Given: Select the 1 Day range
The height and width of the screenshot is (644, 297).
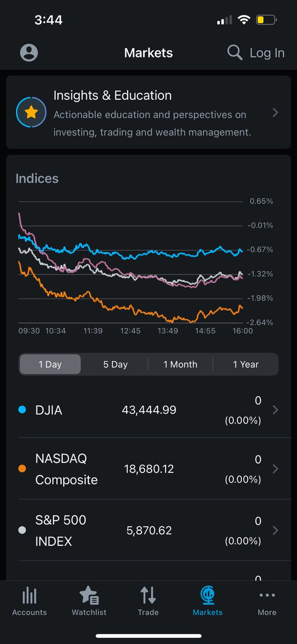Looking at the screenshot, I should (50, 364).
